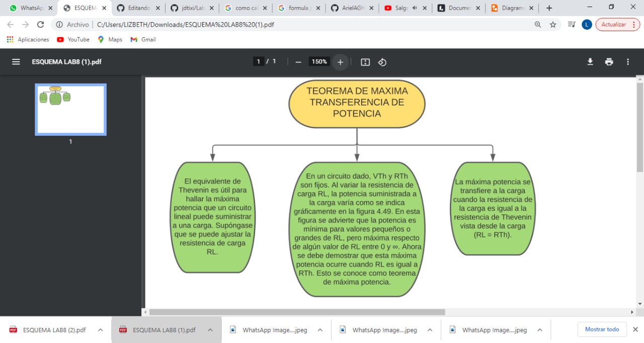Open the Chrome profile avatar L
This screenshot has width=644, height=343.
click(x=586, y=24)
